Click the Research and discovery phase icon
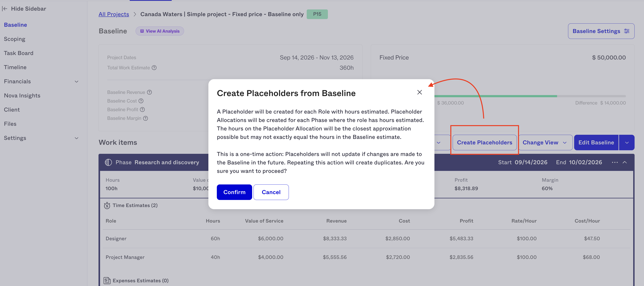The width and height of the screenshot is (644, 286). (108, 162)
